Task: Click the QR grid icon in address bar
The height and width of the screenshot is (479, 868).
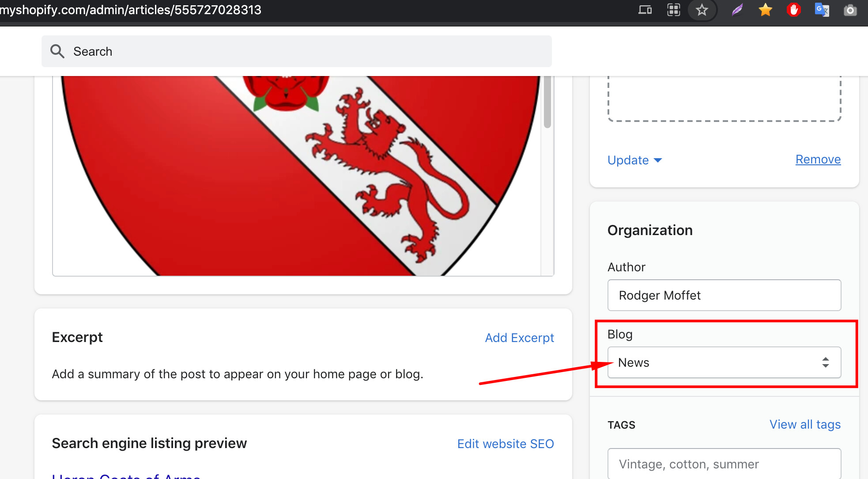Action: [x=673, y=10]
